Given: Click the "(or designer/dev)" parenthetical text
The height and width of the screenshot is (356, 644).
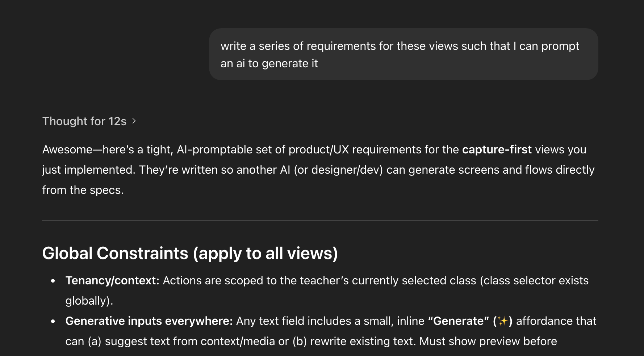Looking at the screenshot, I should point(338,170).
